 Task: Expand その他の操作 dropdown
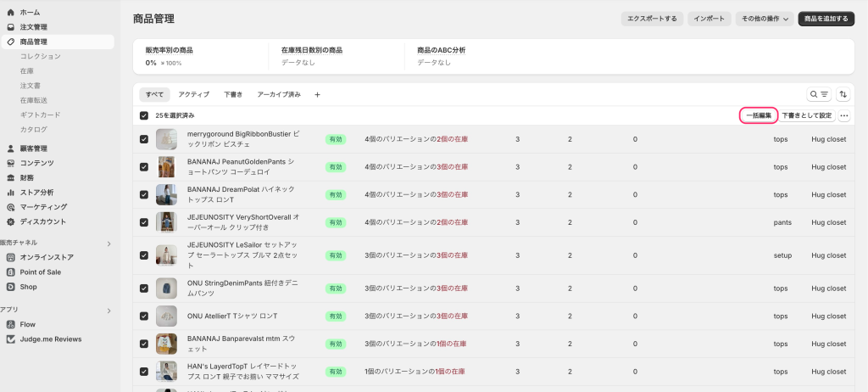pos(765,18)
